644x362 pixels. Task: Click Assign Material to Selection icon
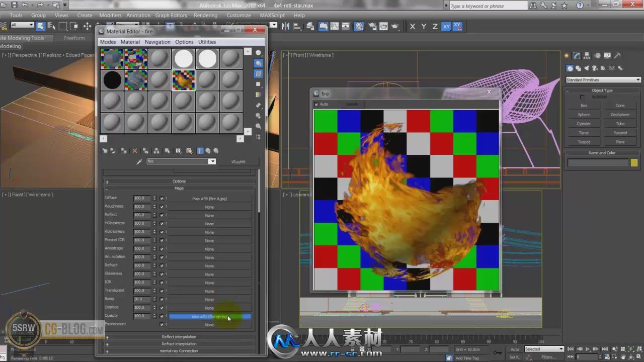[x=124, y=150]
